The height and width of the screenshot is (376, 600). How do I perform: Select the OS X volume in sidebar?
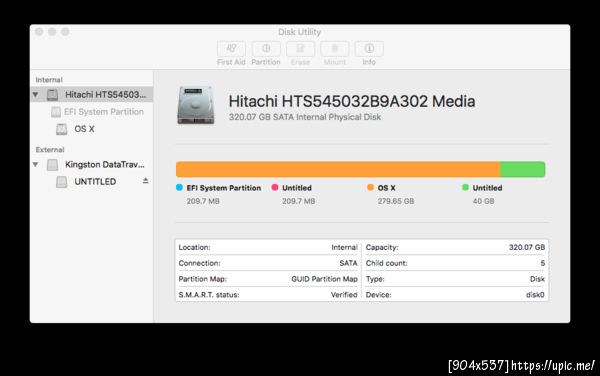click(x=92, y=129)
